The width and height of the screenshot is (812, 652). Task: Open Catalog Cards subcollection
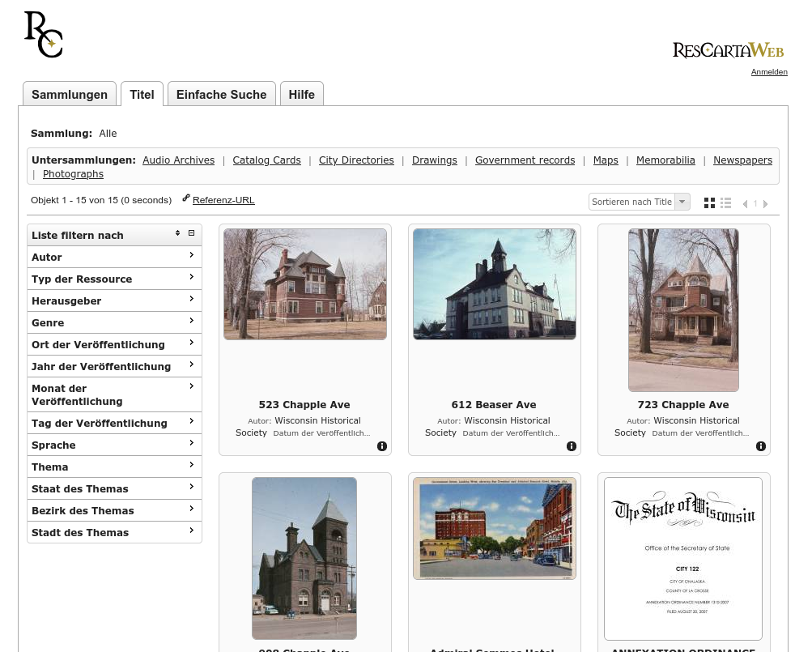coord(266,160)
